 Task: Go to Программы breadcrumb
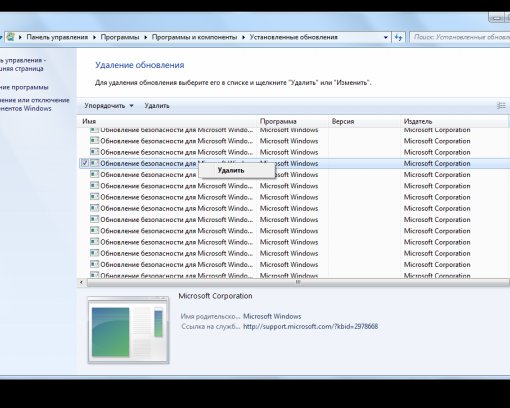tap(120, 37)
